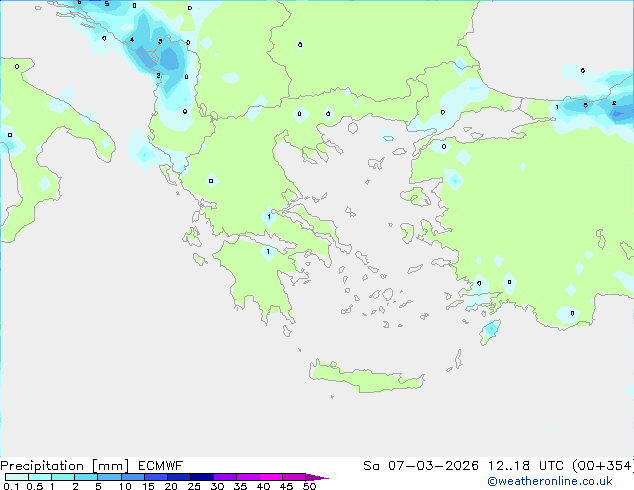Click the '1' value over central Greece
This screenshot has height=490, width=634.
(x=269, y=217)
